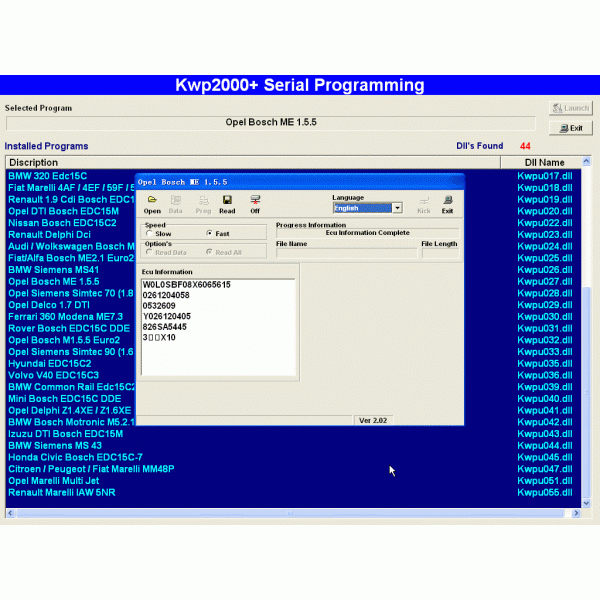Select Mini Bosch EDC15C DDE row
The height and width of the screenshot is (600, 600).
coord(65,399)
